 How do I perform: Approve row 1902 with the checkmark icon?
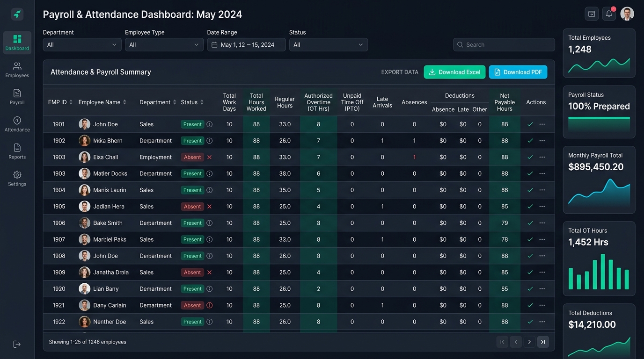coord(530,141)
